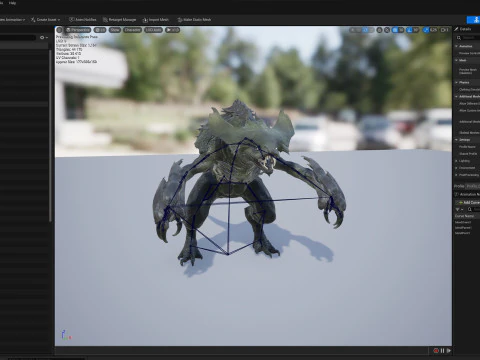Click the Make Static Mesh button
The height and width of the screenshot is (360, 480).
(194, 20)
